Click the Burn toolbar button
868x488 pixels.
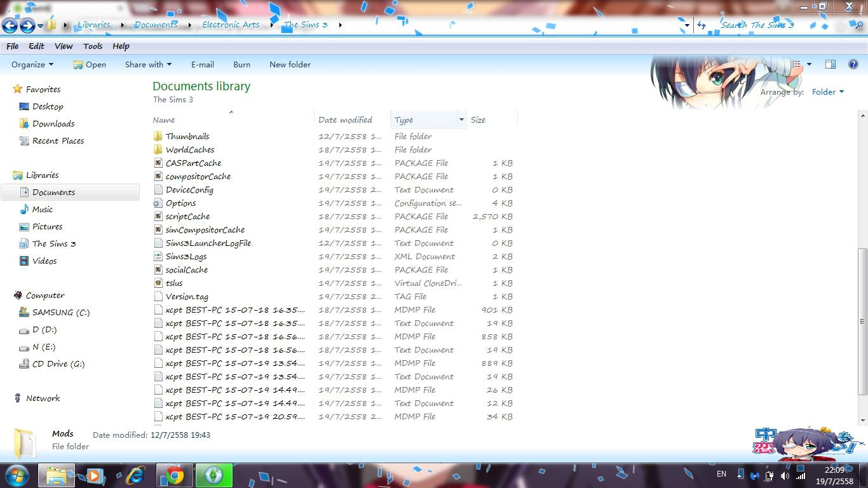[241, 64]
